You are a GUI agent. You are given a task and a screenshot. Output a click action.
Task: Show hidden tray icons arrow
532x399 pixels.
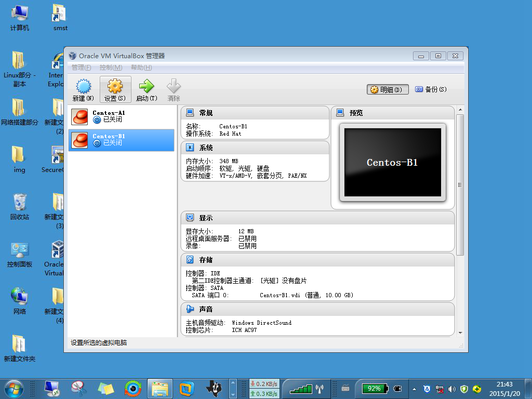click(414, 389)
